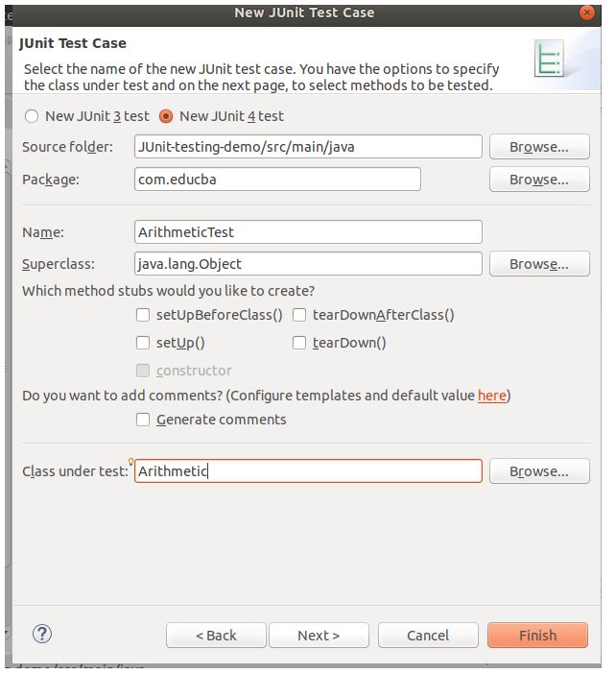The width and height of the screenshot is (616, 674).
Task: Click into the Name text field
Action: [x=308, y=232]
